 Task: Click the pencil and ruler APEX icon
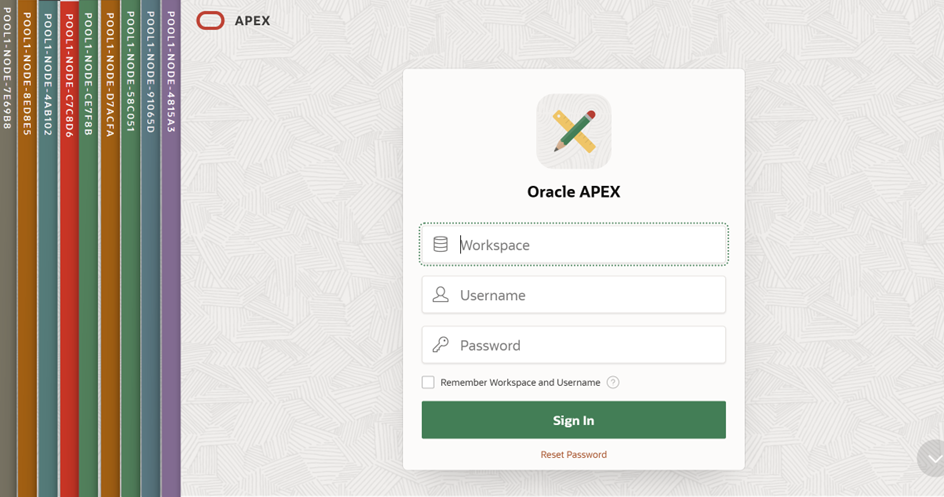click(574, 131)
